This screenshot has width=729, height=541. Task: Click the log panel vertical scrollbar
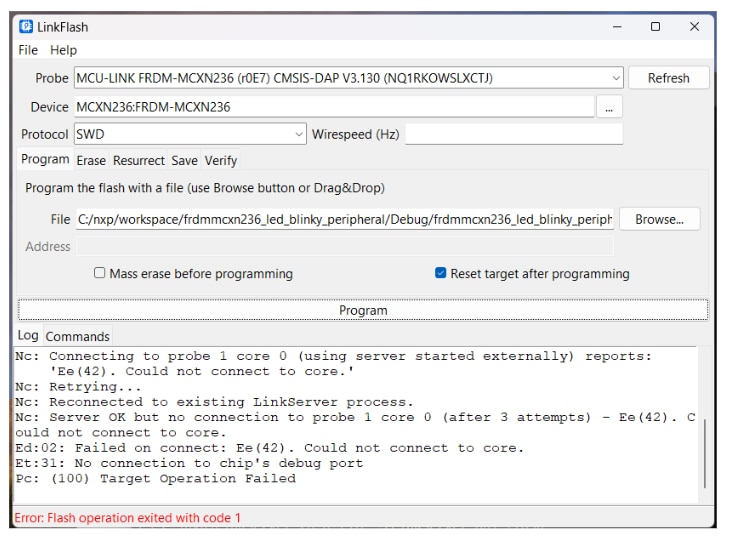pos(705,453)
